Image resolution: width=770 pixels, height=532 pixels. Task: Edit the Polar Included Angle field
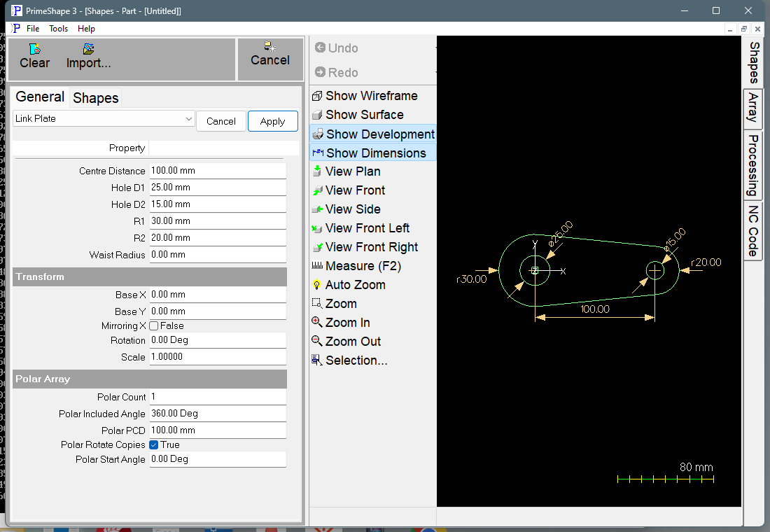218,414
